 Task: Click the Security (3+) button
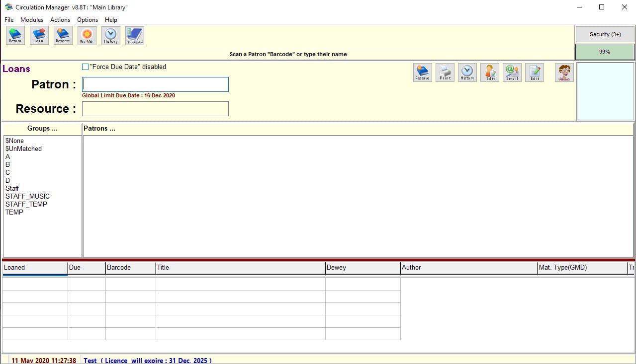pyautogui.click(x=605, y=34)
